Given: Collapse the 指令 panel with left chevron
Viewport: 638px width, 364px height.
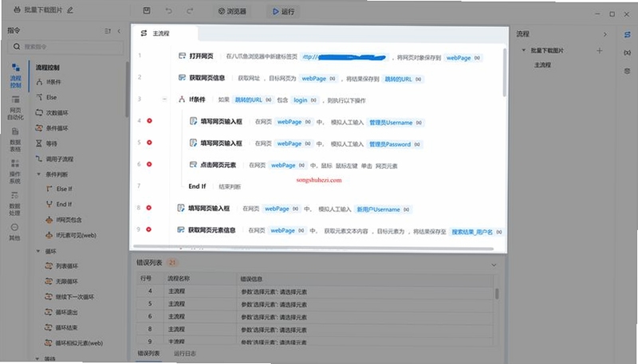Looking at the screenshot, I should (119, 31).
